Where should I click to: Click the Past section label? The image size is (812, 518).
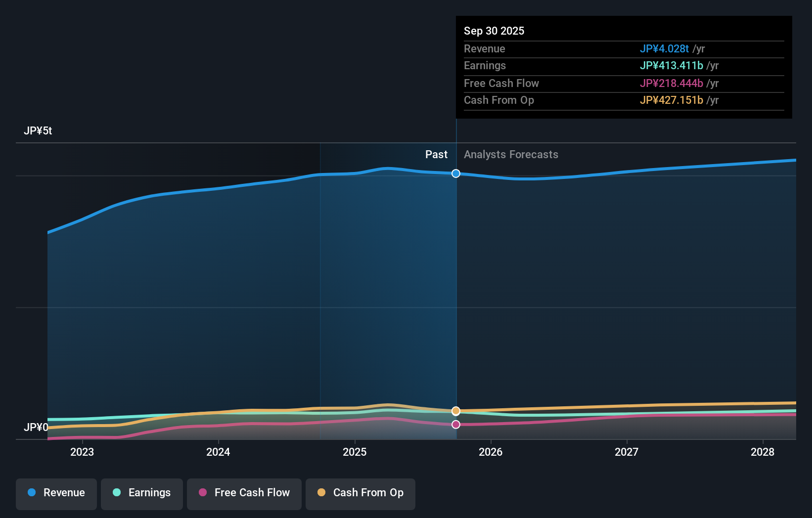[436, 155]
